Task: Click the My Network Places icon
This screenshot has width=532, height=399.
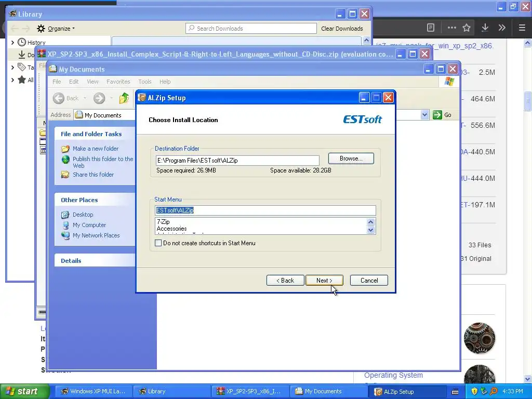Action: point(65,235)
